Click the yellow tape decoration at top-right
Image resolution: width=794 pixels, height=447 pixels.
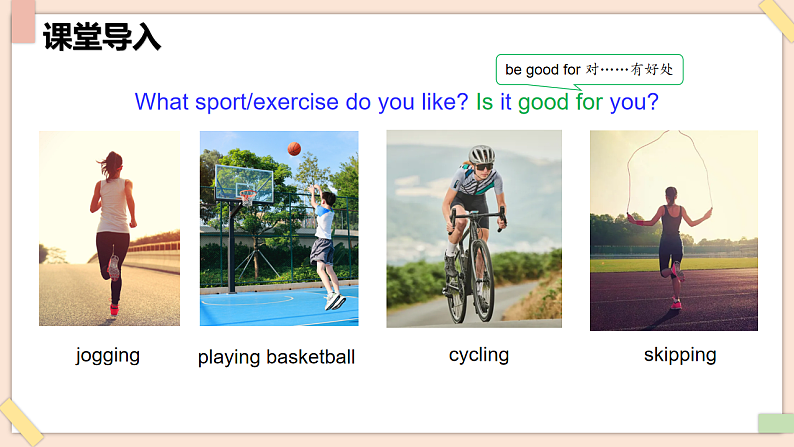[x=776, y=19]
